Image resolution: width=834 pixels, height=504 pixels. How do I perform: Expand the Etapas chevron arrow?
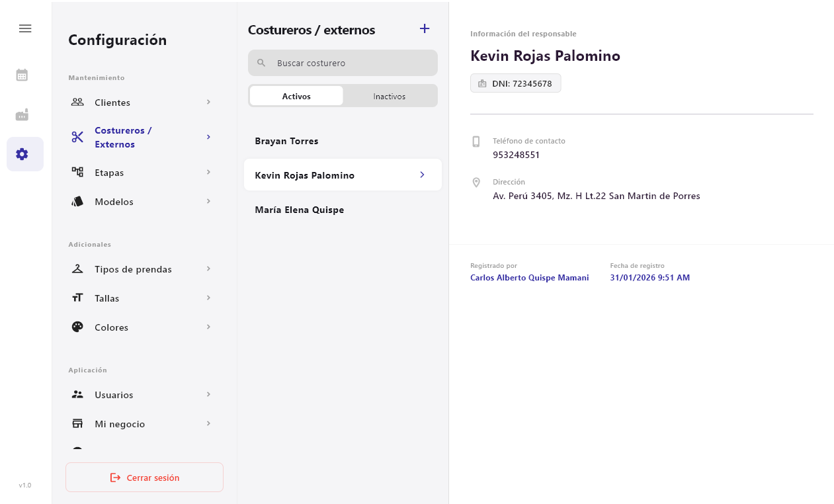tap(208, 172)
